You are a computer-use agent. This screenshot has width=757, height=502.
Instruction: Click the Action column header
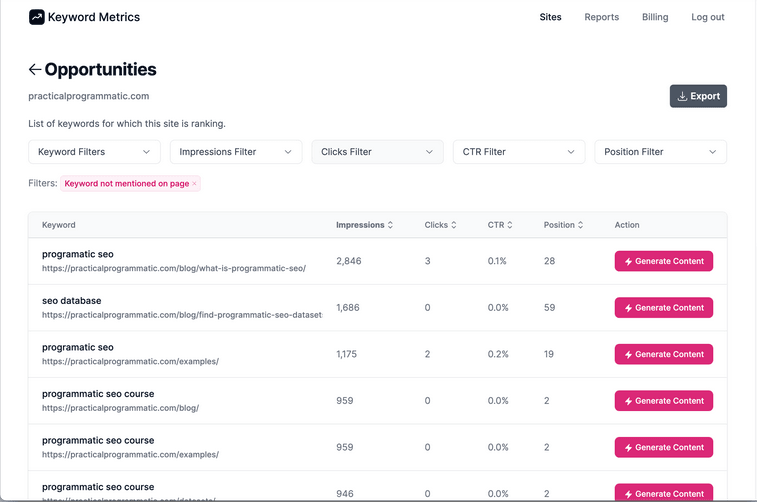tap(627, 225)
